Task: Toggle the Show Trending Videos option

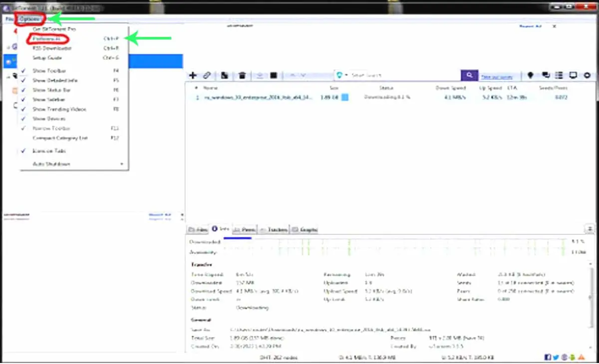Action: [x=73, y=109]
